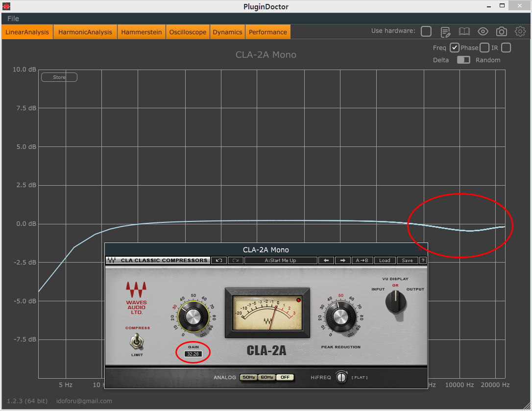
Task: Click the -7.5 dB axis label
Action: (x=25, y=339)
